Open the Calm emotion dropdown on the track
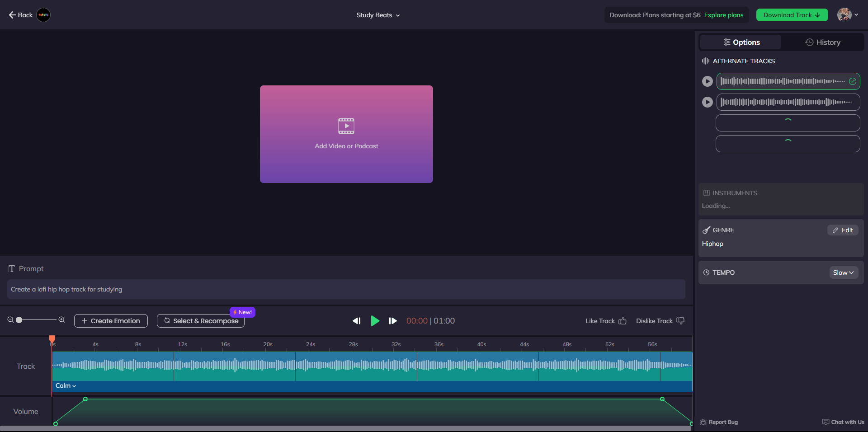This screenshot has height=432, width=868. 65,385
